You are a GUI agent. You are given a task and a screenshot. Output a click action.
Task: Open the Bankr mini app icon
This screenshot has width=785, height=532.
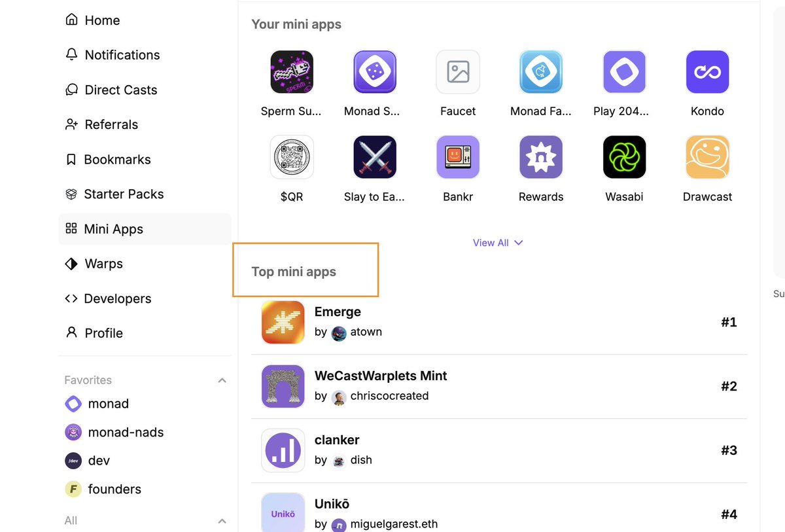[458, 157]
